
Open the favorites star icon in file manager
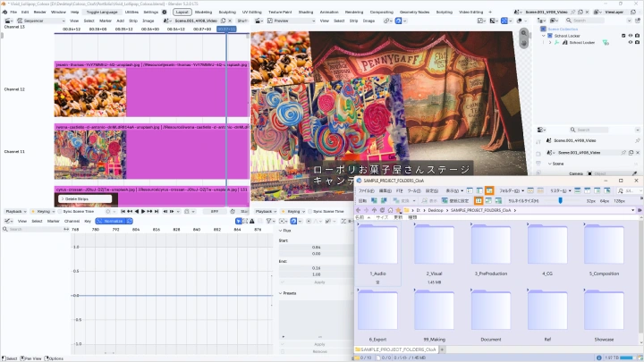(x=398, y=210)
